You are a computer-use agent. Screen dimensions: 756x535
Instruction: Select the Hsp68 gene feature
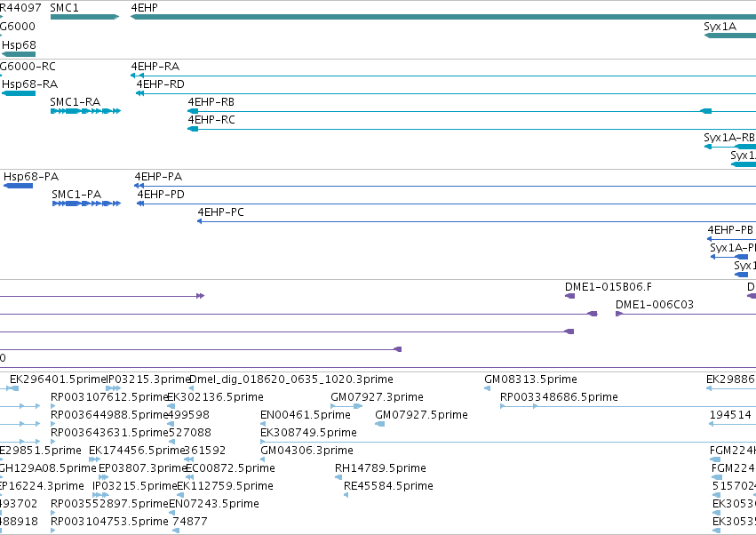19,54
